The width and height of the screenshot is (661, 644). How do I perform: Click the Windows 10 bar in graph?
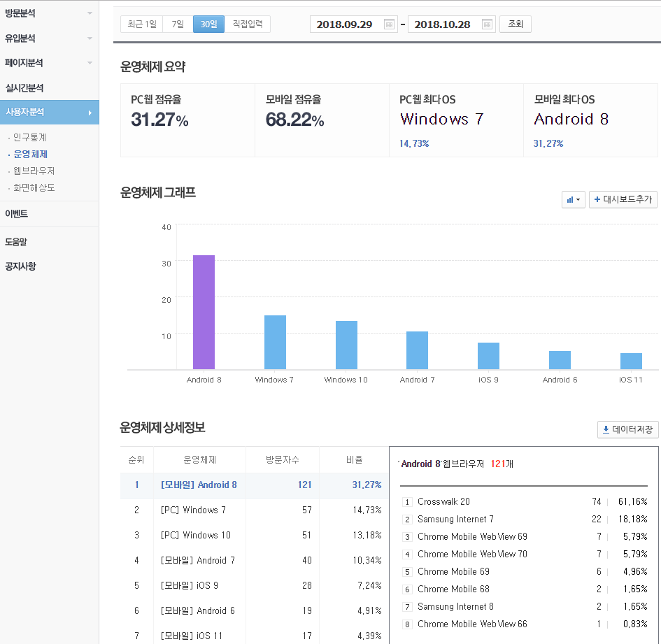pos(346,345)
